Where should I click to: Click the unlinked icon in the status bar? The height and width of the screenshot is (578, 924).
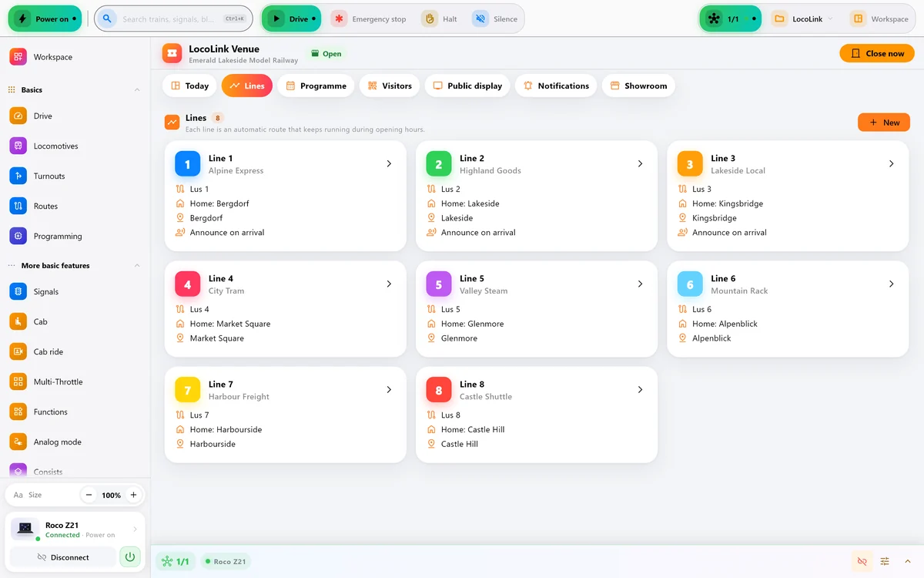coord(862,561)
